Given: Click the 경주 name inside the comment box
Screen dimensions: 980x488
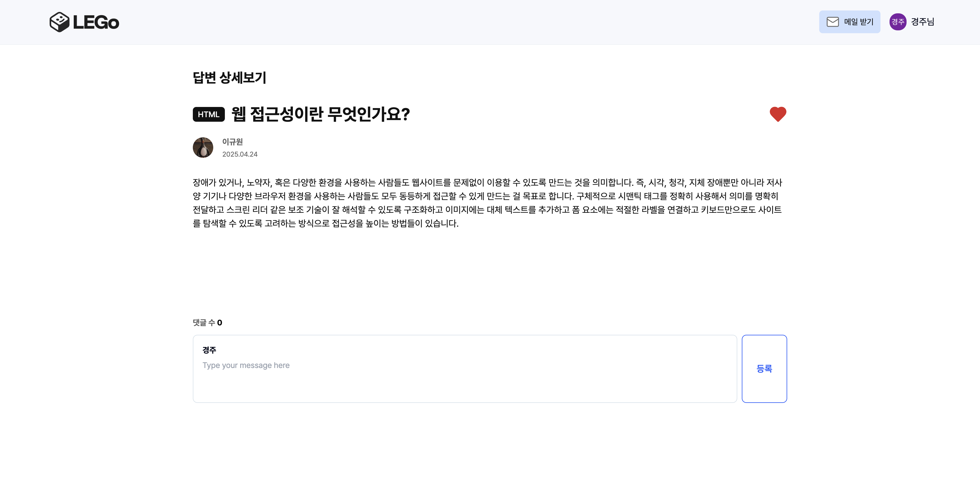Looking at the screenshot, I should click(x=209, y=350).
